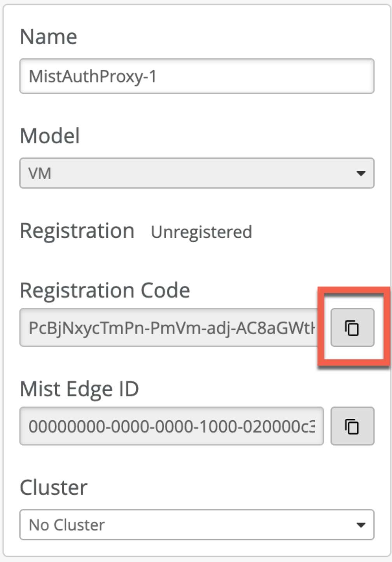The height and width of the screenshot is (562, 392).
Task: Click the Name label heading
Action: 49,37
